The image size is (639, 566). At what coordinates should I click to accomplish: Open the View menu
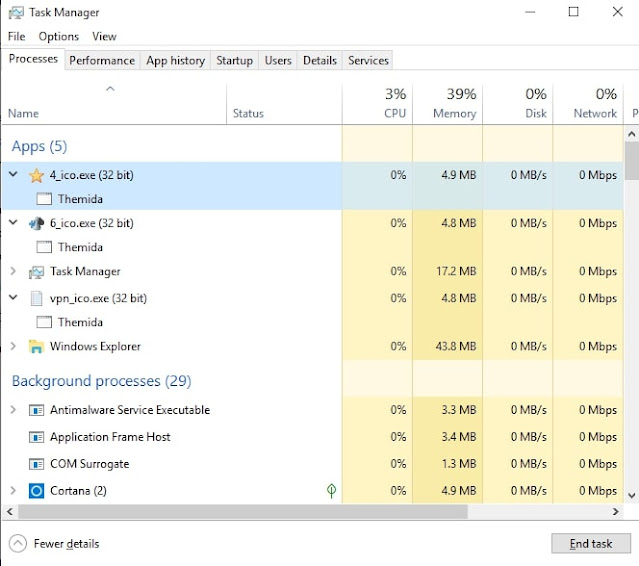(x=104, y=37)
